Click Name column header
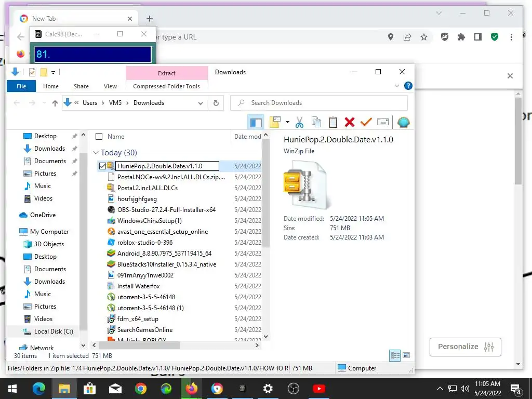 tap(116, 137)
